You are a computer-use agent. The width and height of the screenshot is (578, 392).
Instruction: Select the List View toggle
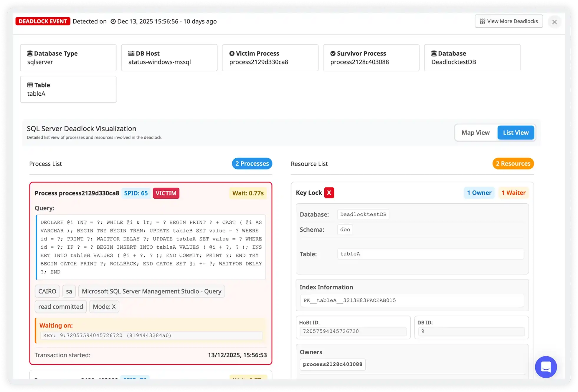pos(516,133)
